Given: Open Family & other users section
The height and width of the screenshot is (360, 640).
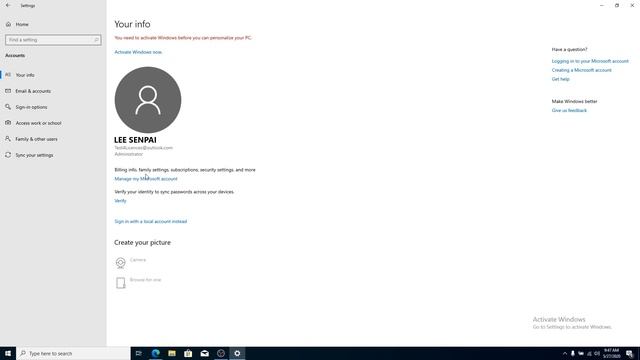Looking at the screenshot, I should (x=36, y=139).
